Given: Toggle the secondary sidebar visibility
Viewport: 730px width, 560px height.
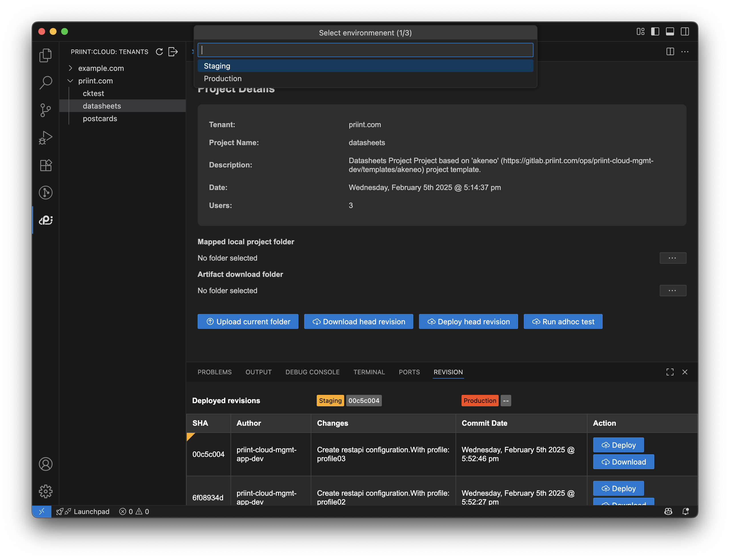Looking at the screenshot, I should point(685,31).
